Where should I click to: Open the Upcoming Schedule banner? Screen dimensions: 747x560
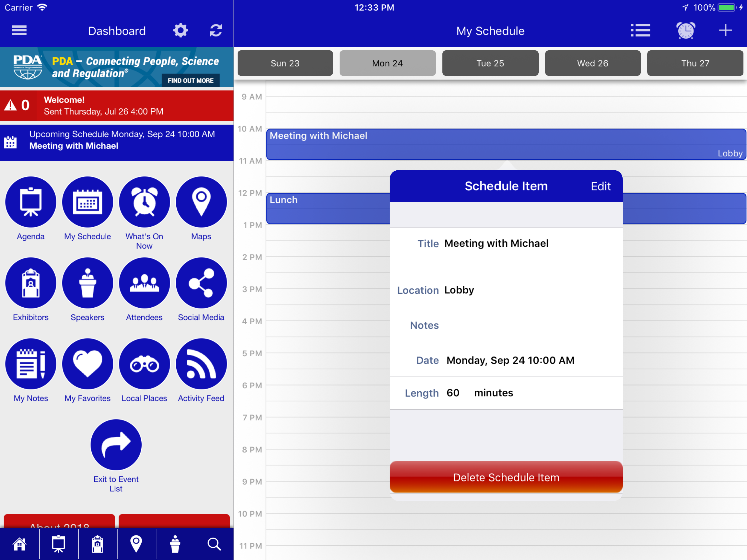(117, 143)
